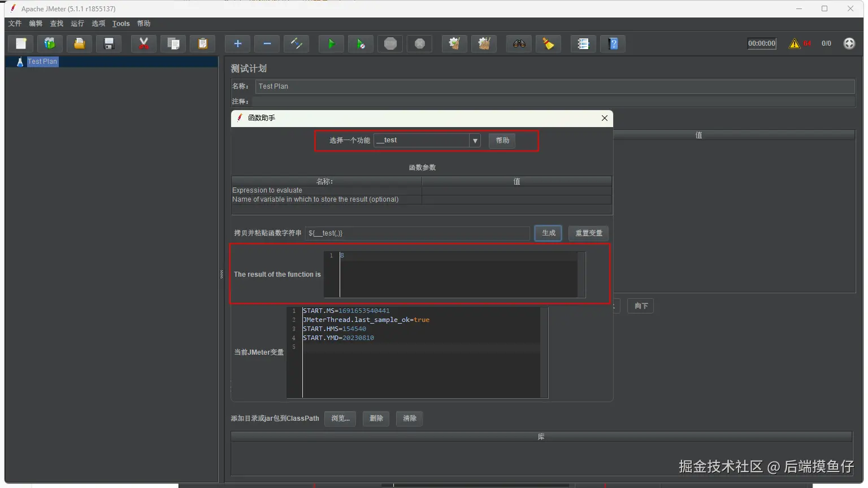Open the 编辑 menu

coord(36,23)
